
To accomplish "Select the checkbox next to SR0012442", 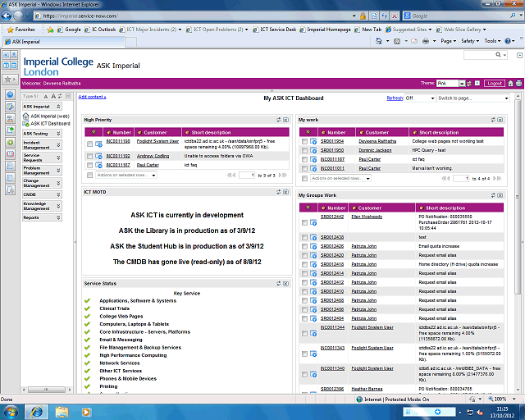I will (x=304, y=222).
